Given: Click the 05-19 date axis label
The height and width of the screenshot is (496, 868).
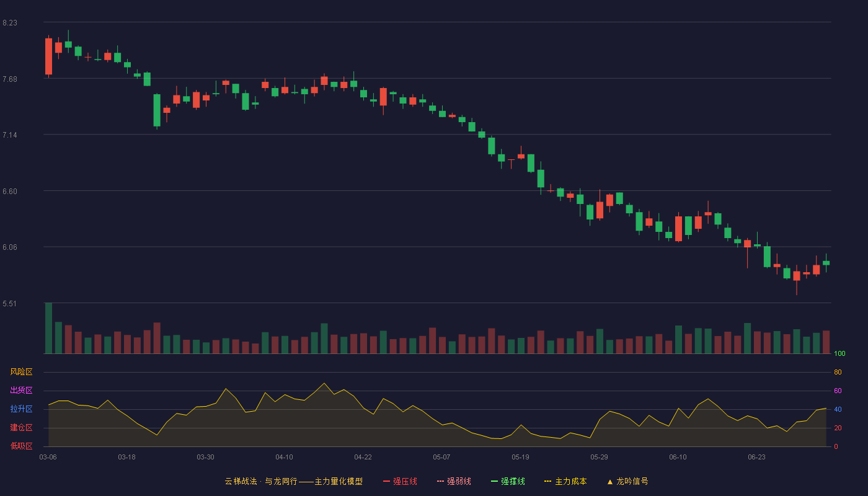Looking at the screenshot, I should tap(520, 457).
